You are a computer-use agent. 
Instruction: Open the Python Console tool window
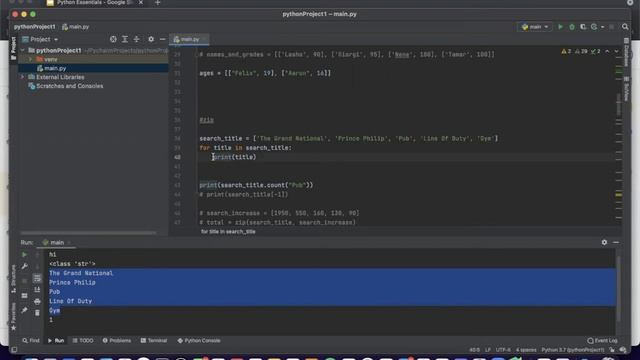pos(199,340)
